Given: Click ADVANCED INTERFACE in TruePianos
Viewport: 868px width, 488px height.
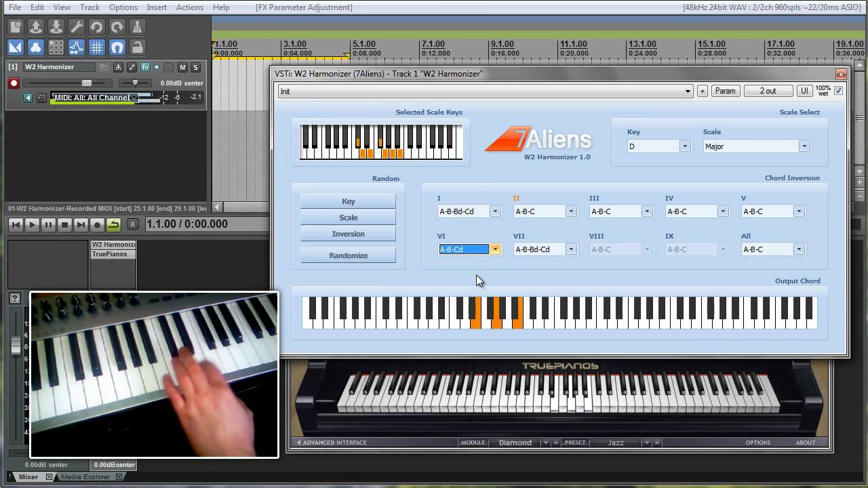Looking at the screenshot, I should 331,443.
